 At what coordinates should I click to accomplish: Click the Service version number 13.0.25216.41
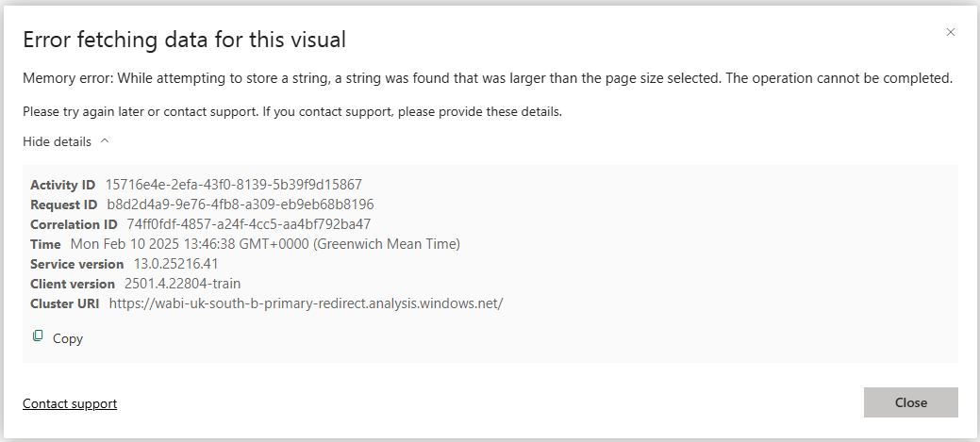coord(176,264)
